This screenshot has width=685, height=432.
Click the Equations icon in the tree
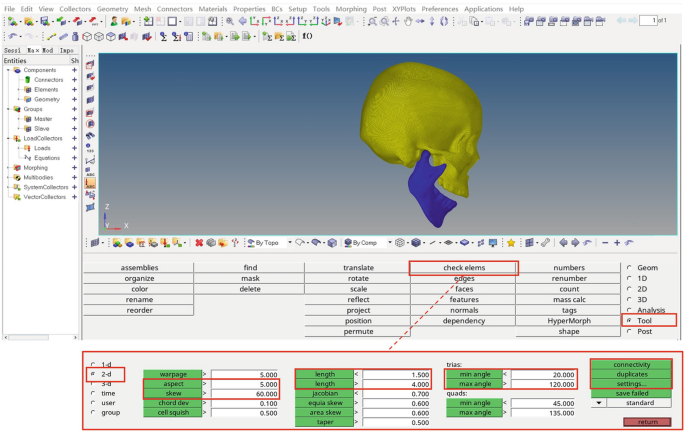(x=28, y=158)
